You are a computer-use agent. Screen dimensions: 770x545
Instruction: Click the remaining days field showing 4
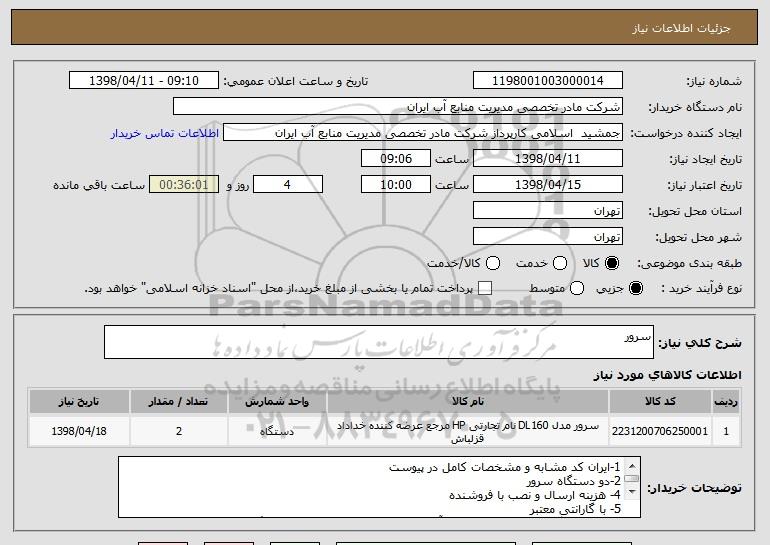pos(288,185)
